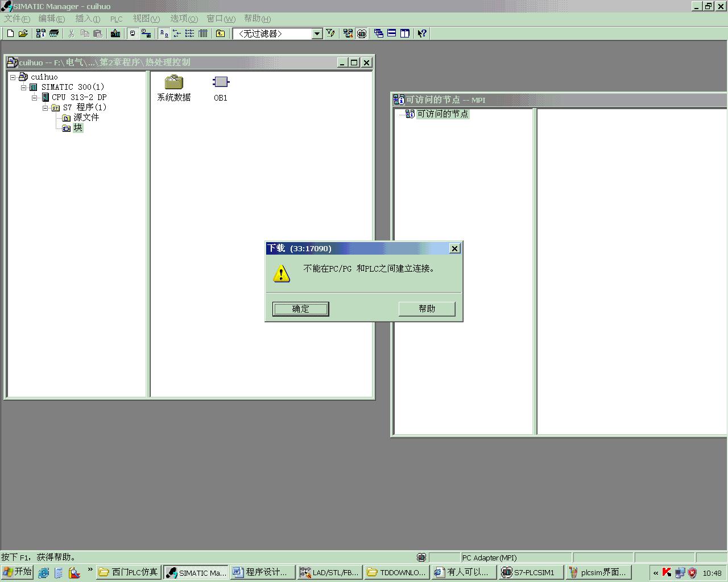
Task: Click the 帮助 button in dialog
Action: (x=427, y=309)
